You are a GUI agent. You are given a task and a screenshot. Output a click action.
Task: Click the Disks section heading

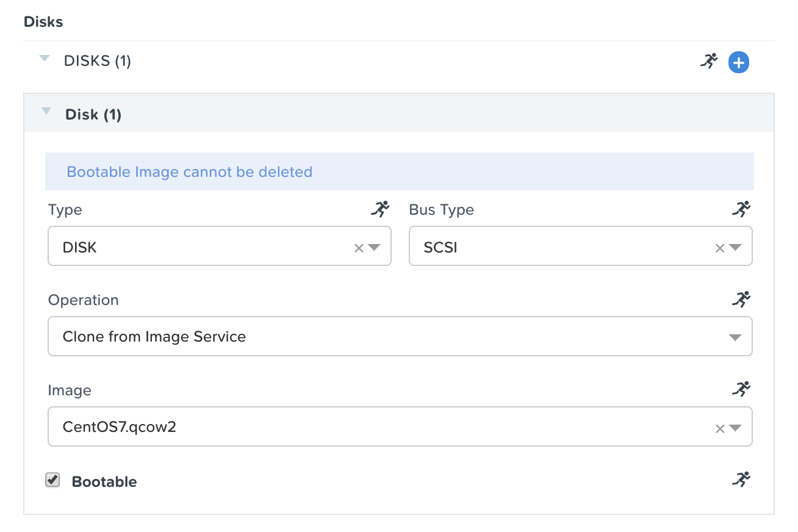pyautogui.click(x=43, y=22)
